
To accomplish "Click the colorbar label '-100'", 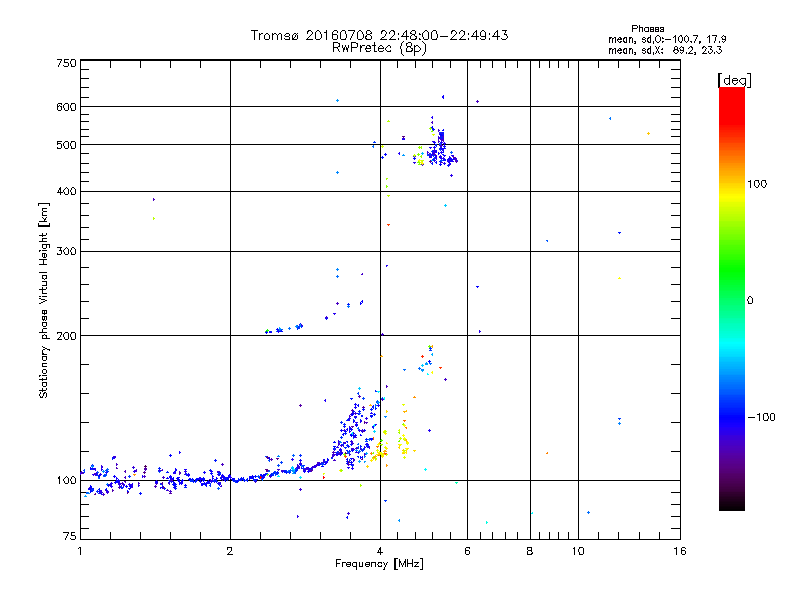I will coord(761,417).
